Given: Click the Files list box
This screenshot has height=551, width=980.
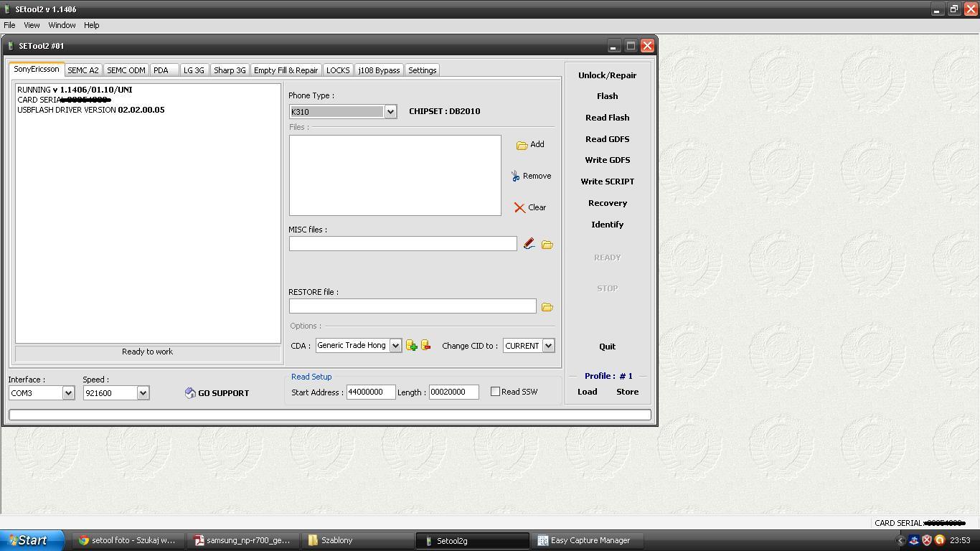Looking at the screenshot, I should [x=395, y=175].
